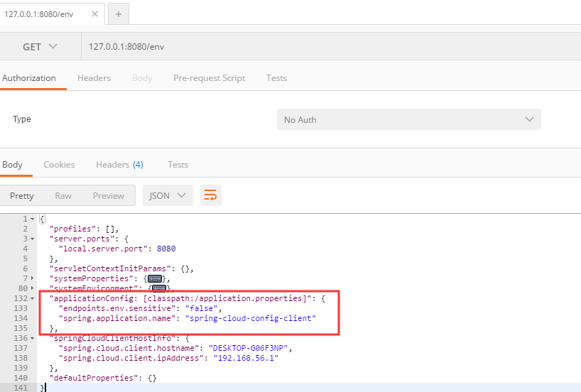Viewport: 581px width, 392px height.
Task: Open the response Cookies tab
Action: (x=59, y=165)
